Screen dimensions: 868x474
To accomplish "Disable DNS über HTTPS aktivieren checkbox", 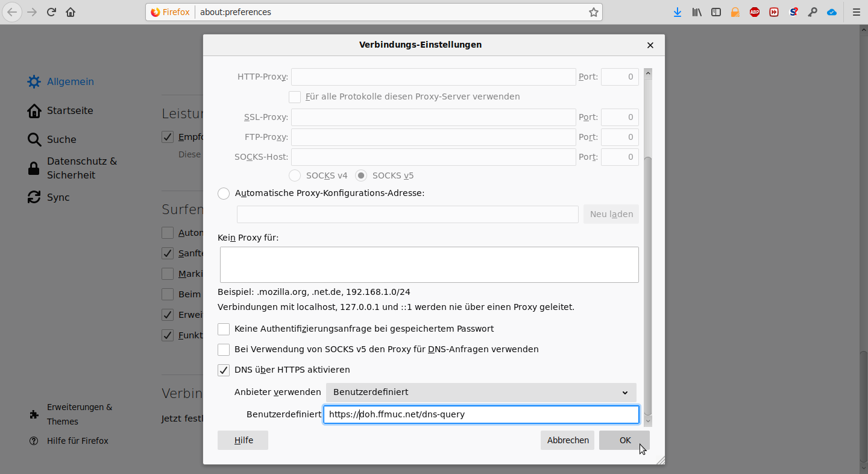I will tap(224, 370).
